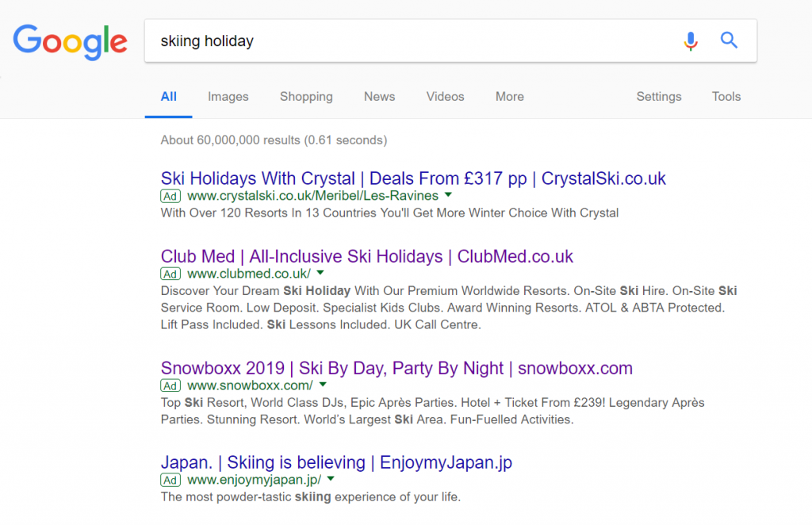812x525 pixels.
Task: Click the Ad badge beside enjoymyjapan.jp
Action: coord(170,480)
